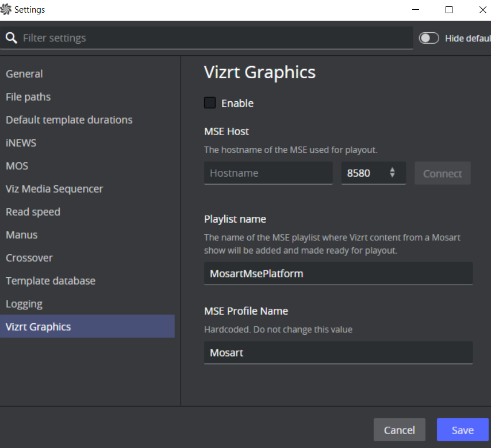Viewport: 491px width, 448px height.
Task: Click the Settings window app icon
Action: point(6,10)
